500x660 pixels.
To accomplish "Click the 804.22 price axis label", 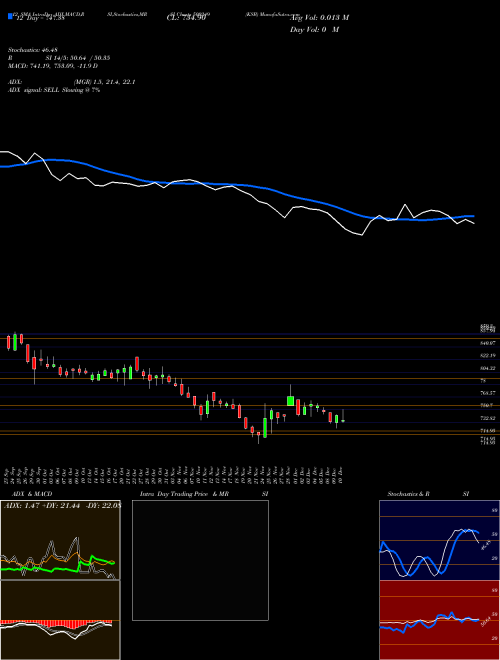I will [488, 368].
